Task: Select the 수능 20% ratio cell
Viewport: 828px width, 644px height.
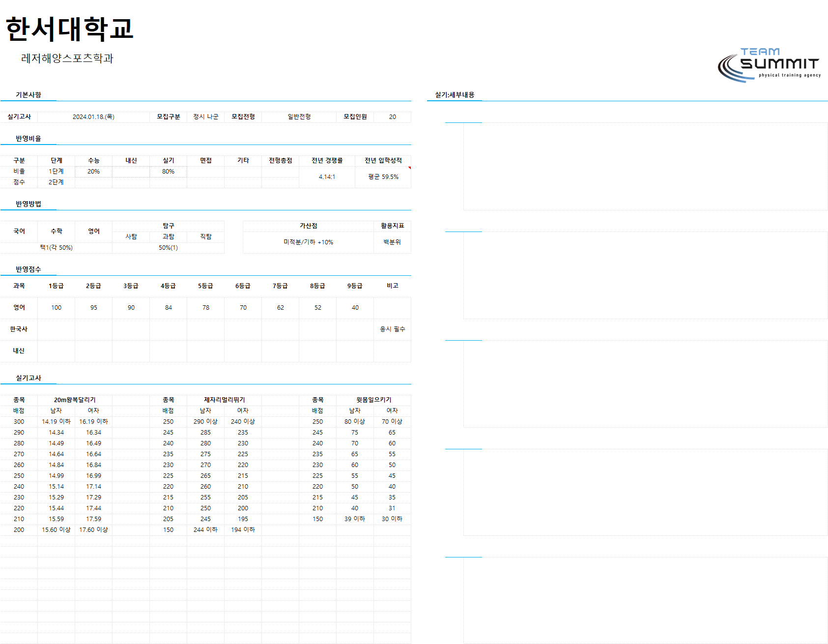Action: click(x=94, y=171)
